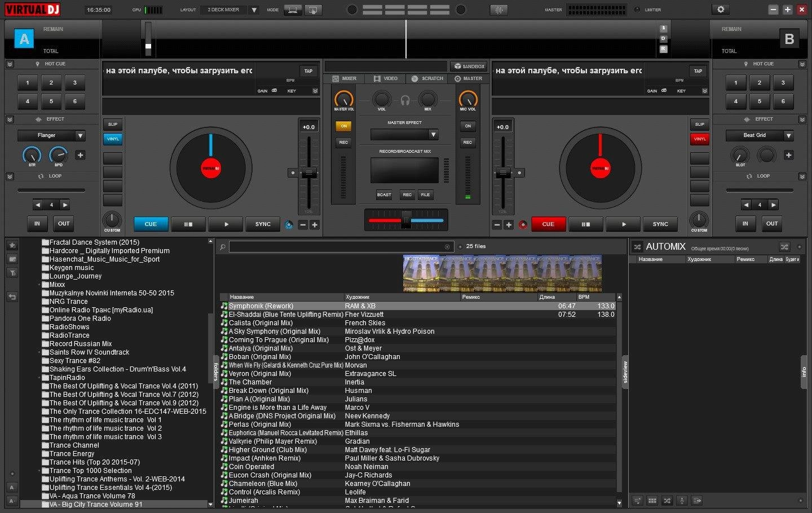Open the 2 DECK MIXER layout dropdown

254,10
